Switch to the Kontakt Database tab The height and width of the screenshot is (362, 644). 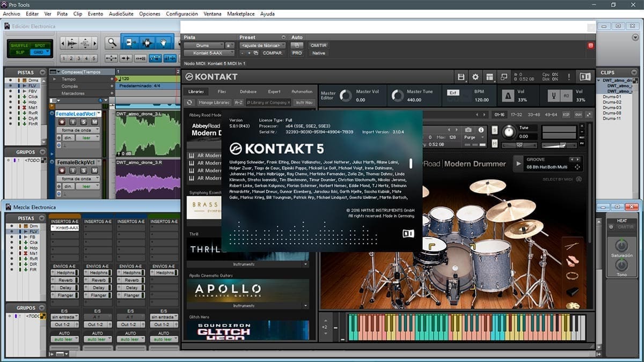(248, 92)
